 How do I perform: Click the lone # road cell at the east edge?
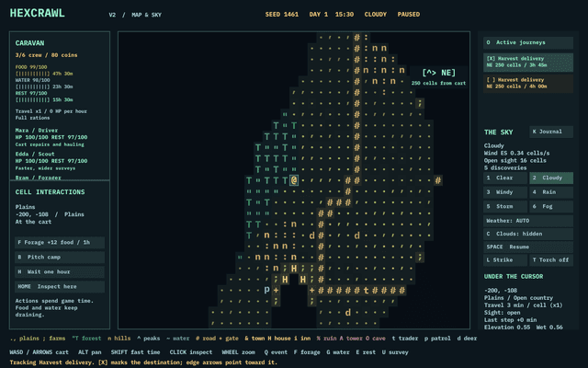[437, 180]
